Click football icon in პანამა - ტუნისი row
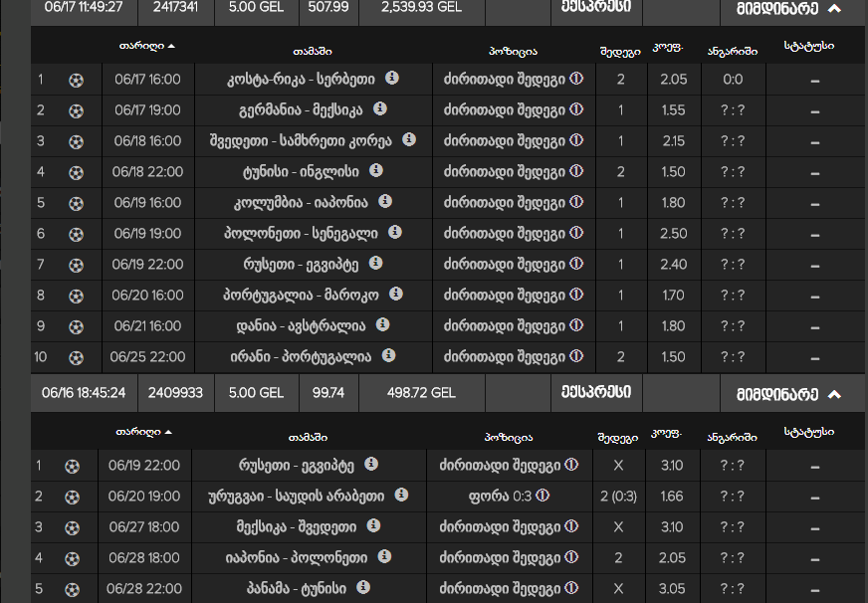The height and width of the screenshot is (603, 868). [72, 590]
